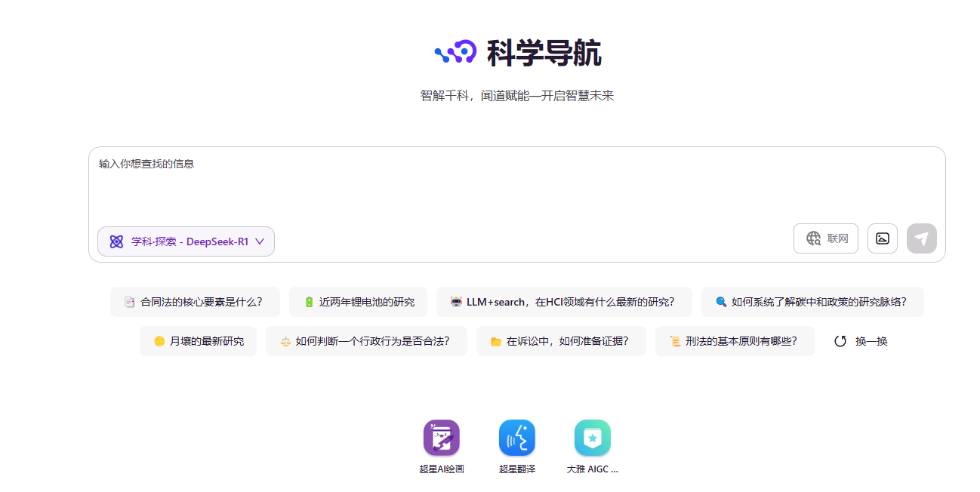Click the atom icon in model selector
The height and width of the screenshot is (492, 980).
pyautogui.click(x=116, y=241)
